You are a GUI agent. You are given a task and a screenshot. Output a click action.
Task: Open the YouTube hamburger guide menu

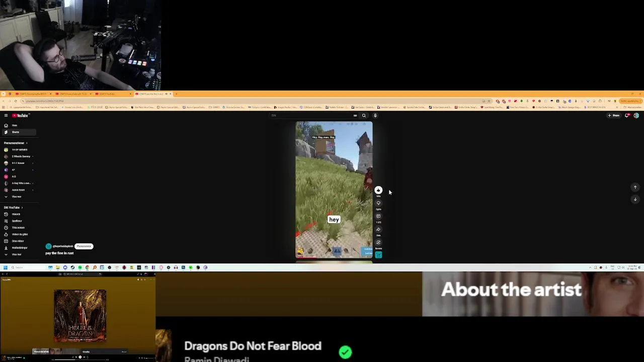(6, 116)
